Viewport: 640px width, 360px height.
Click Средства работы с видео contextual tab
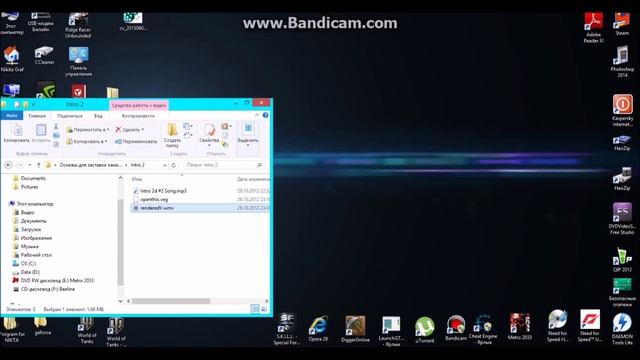(x=138, y=105)
